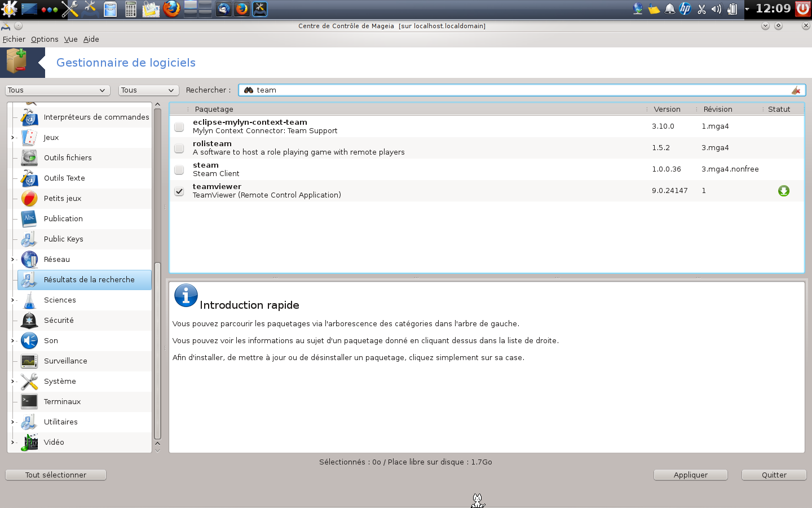Open the sticky notes tray icon
This screenshot has width=812, height=508.
[654, 8]
